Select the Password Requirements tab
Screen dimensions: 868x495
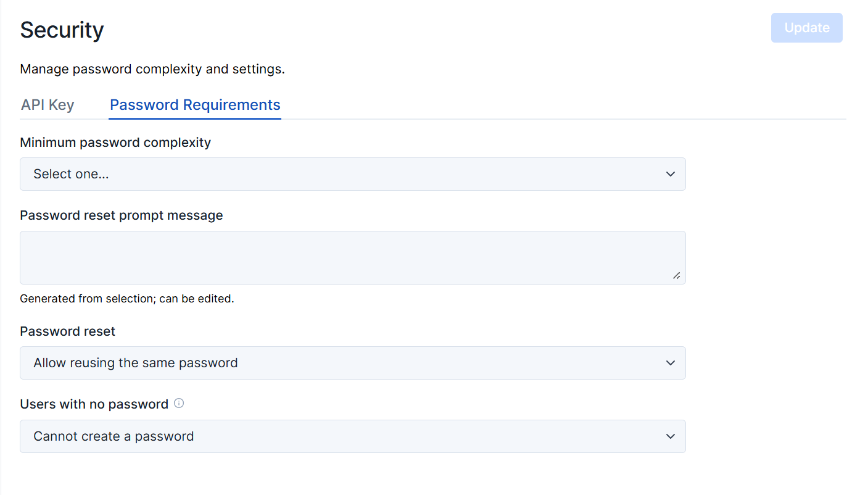click(x=195, y=105)
